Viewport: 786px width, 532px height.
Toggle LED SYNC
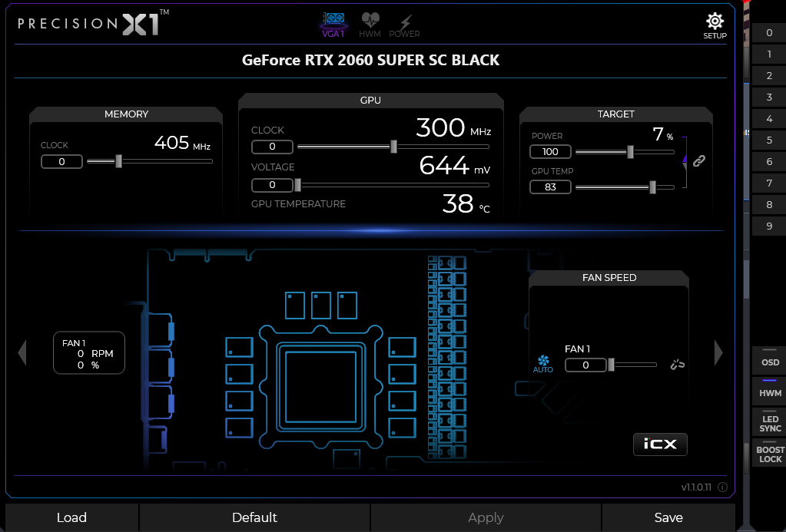[x=770, y=422]
